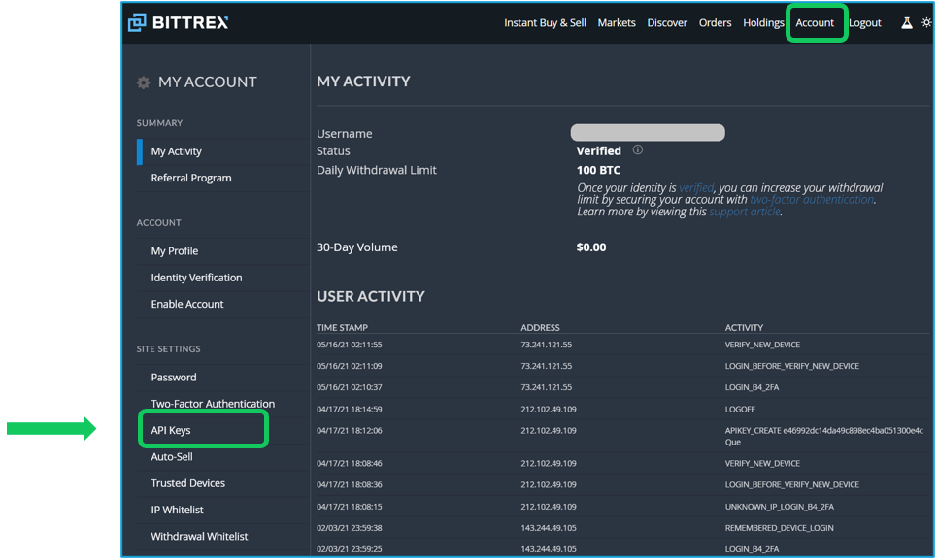Click the My Account gear icon
Screen dimensions: 938x560
point(143,82)
